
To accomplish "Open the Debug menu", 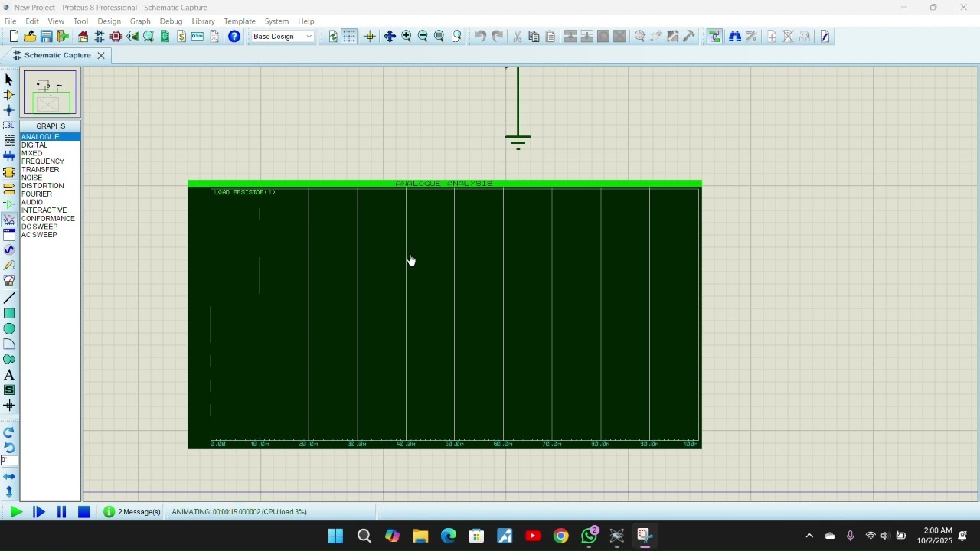I will click(171, 21).
